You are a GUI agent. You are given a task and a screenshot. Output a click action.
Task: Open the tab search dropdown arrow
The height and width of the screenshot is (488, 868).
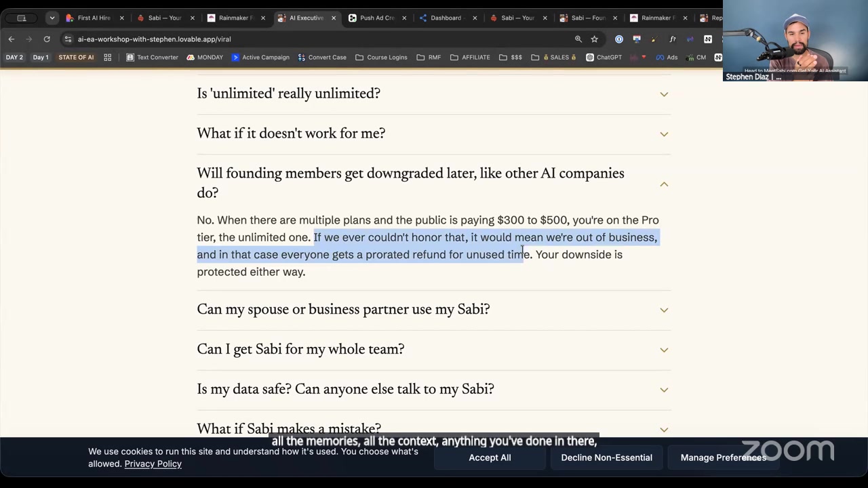[x=52, y=18]
